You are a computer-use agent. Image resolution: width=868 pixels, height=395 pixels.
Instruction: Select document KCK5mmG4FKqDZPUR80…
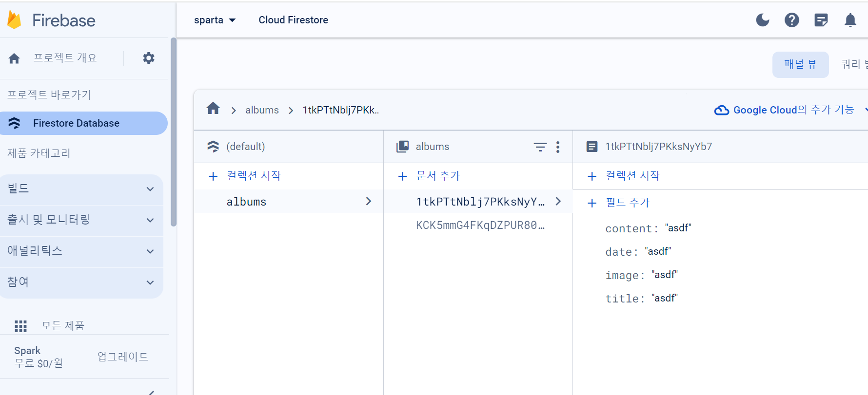[x=480, y=225]
